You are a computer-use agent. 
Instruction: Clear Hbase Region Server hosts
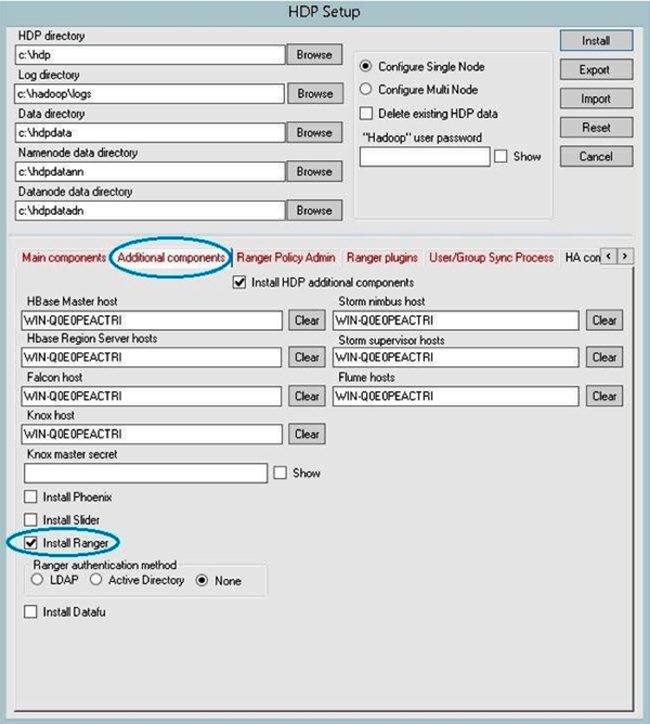[307, 357]
